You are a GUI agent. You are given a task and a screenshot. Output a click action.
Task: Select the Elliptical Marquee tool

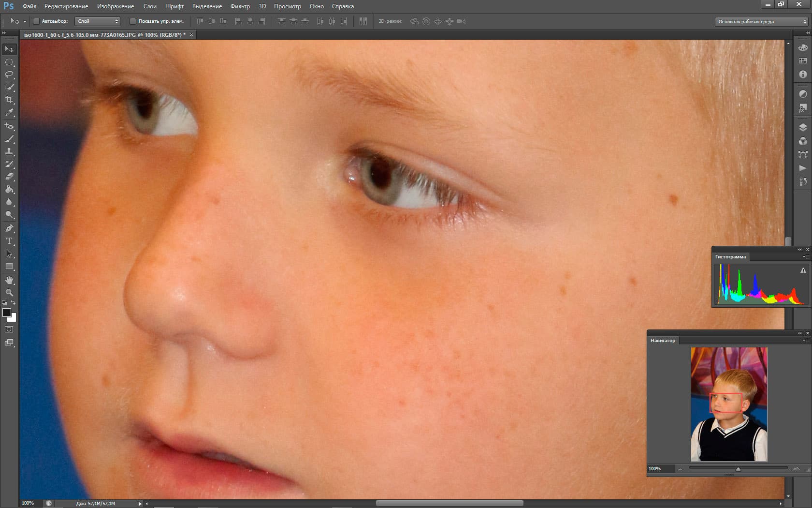point(9,62)
